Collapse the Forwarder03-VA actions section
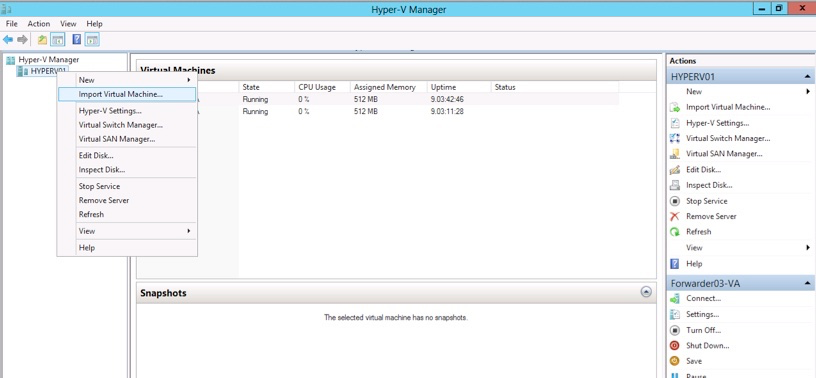816x378 pixels. click(x=807, y=283)
